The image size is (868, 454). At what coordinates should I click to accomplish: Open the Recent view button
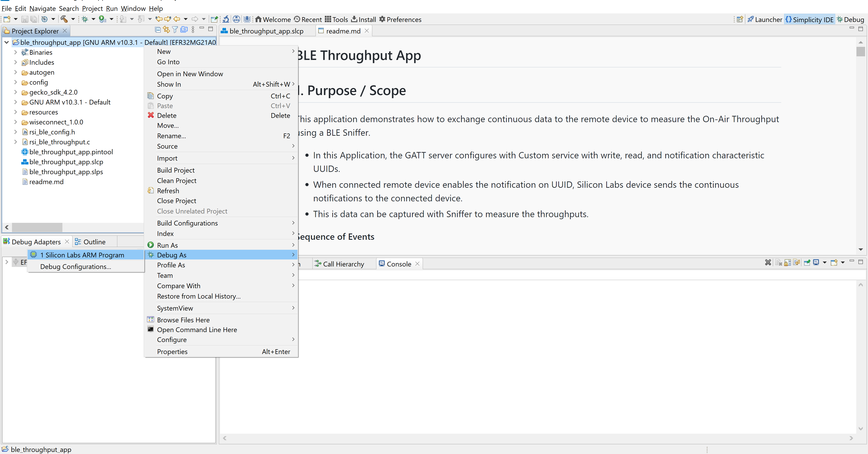308,19
